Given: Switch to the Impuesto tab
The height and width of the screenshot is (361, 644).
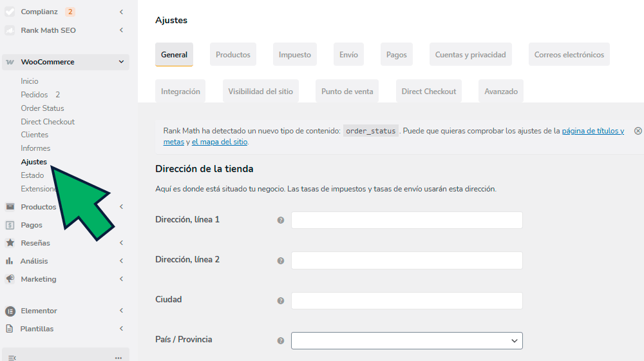Looking at the screenshot, I should click(x=295, y=54).
